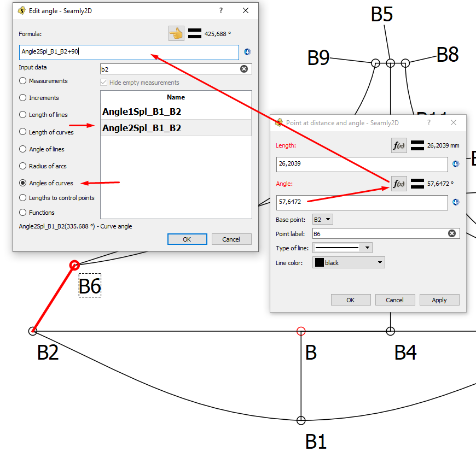Open formula editor for Angle
This screenshot has width=476, height=452.
[399, 184]
